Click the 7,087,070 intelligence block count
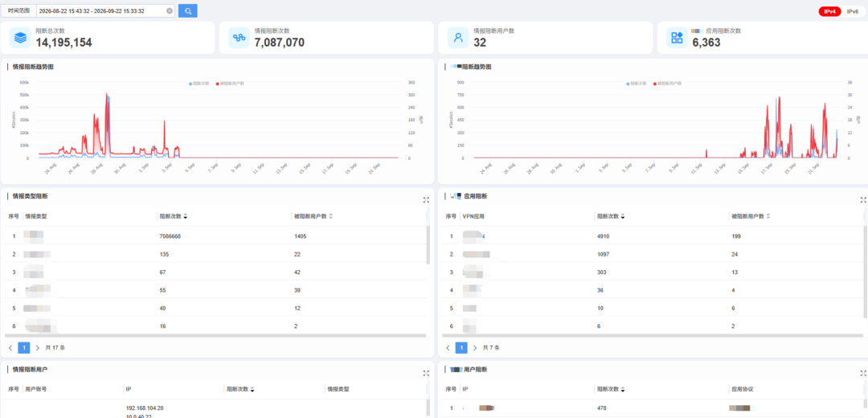The width and height of the screenshot is (868, 418). 279,43
